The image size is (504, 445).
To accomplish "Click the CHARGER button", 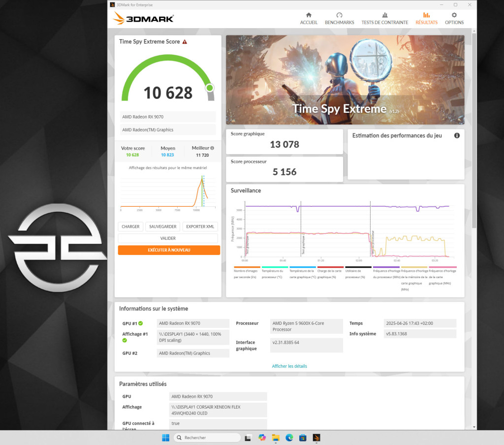I will click(x=130, y=226).
